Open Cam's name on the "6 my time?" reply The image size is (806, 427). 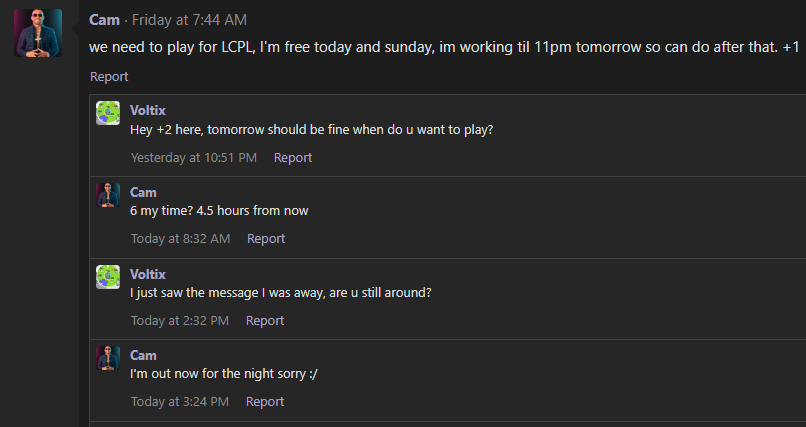coord(144,192)
